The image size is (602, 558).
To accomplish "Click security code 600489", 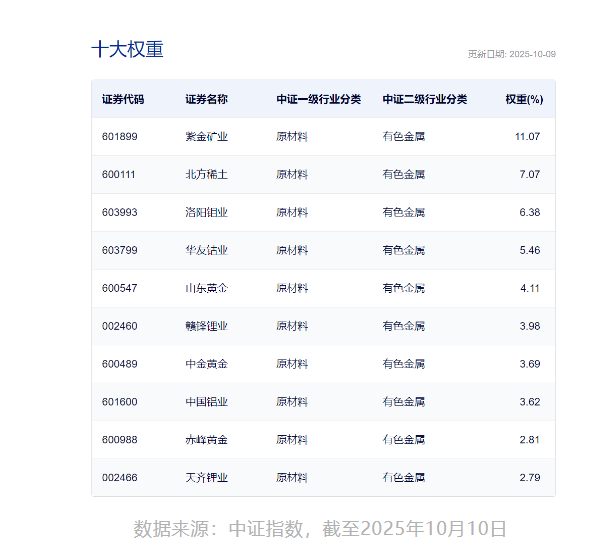I will click(x=120, y=364).
